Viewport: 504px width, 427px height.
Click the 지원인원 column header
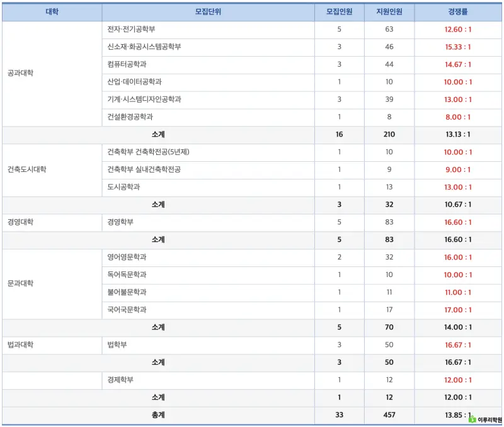[x=389, y=12]
